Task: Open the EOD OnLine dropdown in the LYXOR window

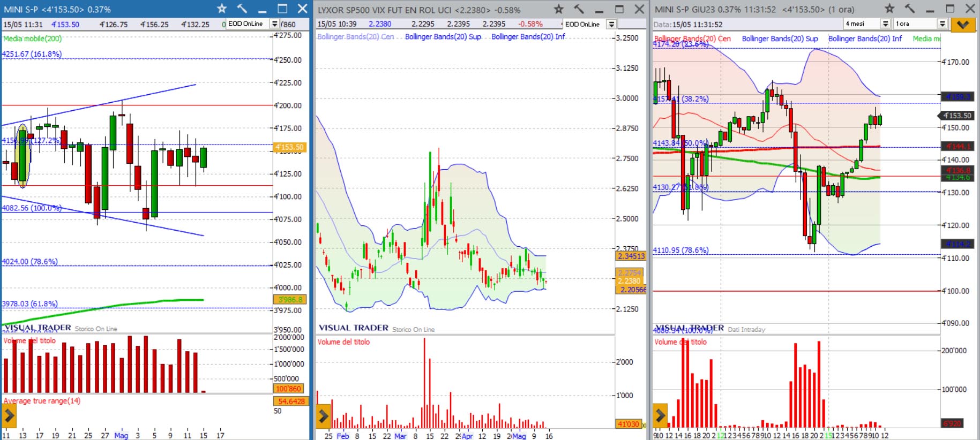Action: point(611,24)
